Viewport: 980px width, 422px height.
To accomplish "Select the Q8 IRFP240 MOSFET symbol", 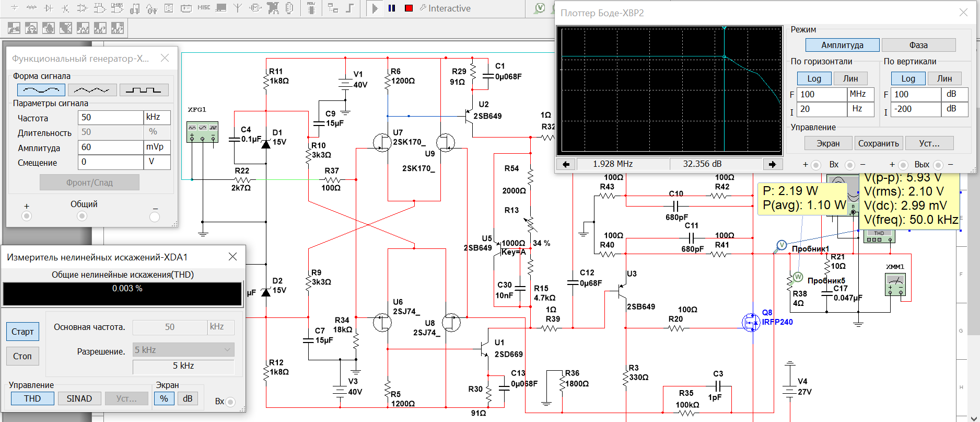I will pyautogui.click(x=751, y=322).
